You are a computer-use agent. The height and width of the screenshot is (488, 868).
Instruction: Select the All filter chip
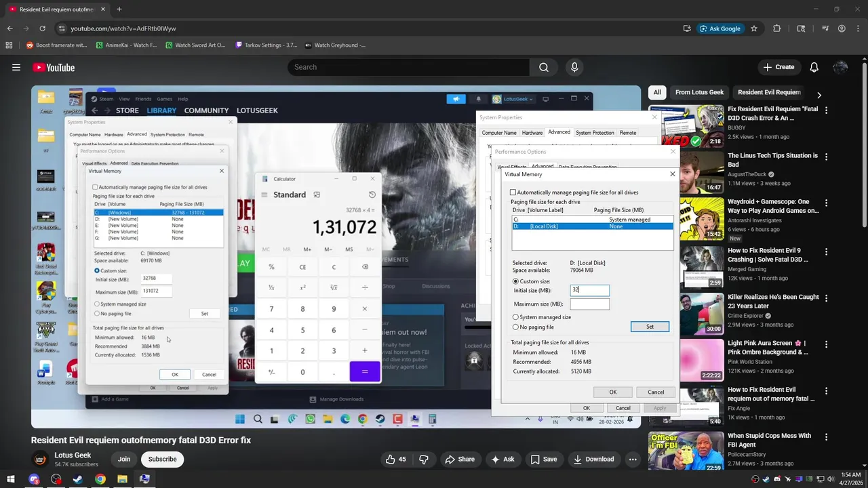coord(657,92)
